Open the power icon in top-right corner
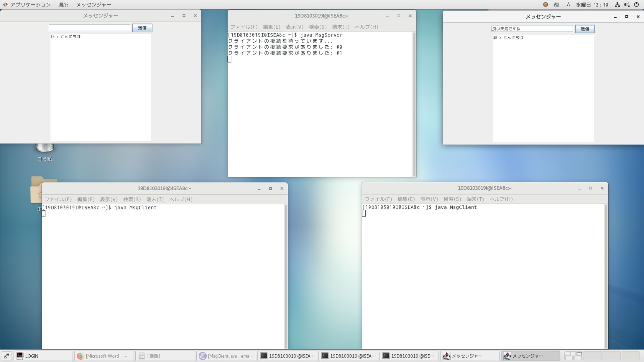The width and height of the screenshot is (644, 362). pos(636,5)
